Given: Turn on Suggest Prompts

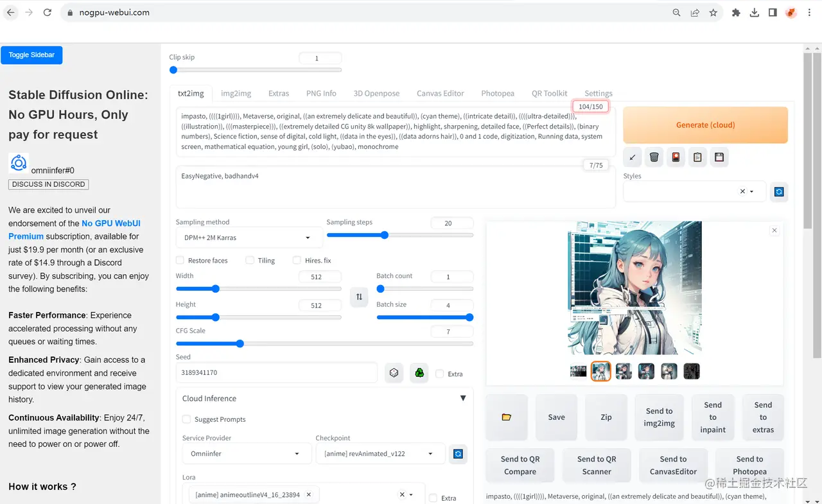Looking at the screenshot, I should pyautogui.click(x=187, y=419).
